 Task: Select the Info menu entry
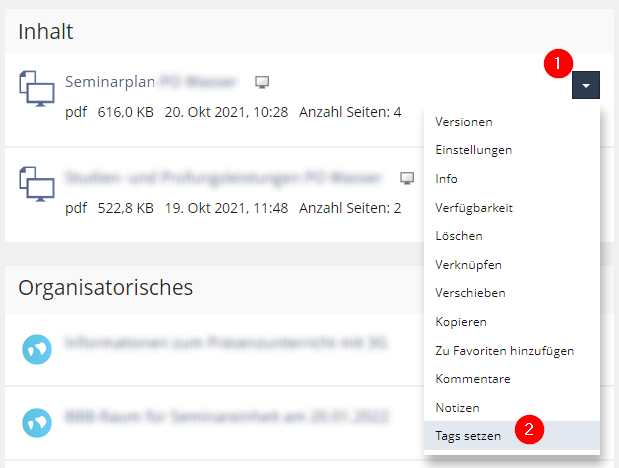[446, 179]
